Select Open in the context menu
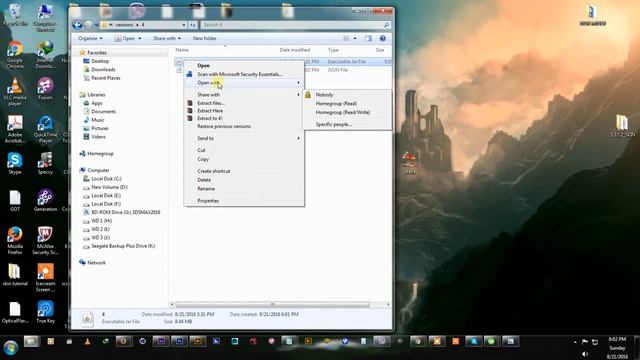The image size is (640, 360). pos(203,65)
